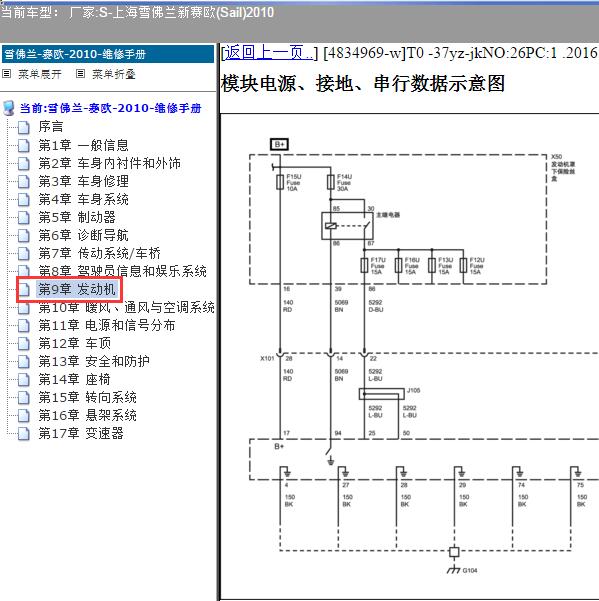Click page icon next to 第10章
This screenshot has width=599, height=601.
(x=24, y=309)
